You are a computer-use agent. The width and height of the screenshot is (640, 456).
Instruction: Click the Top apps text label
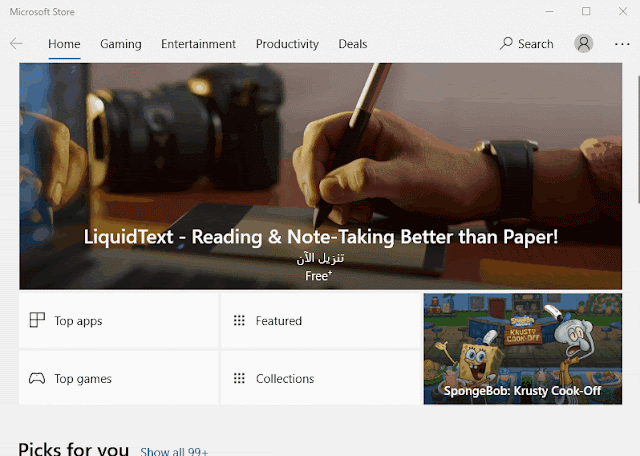tap(78, 321)
